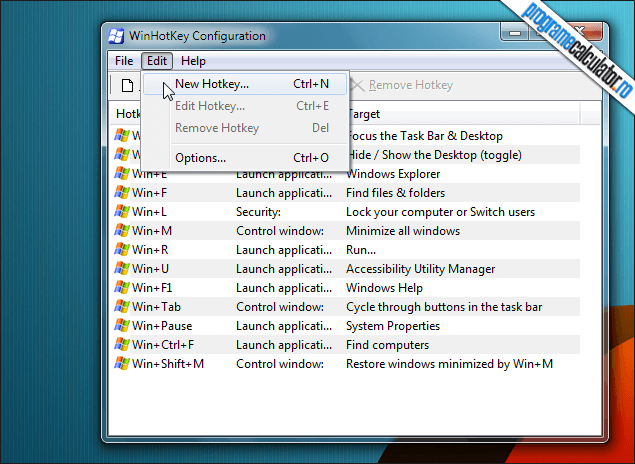Click the Minimize all windows target
Viewport: 635px width, 464px height.
403,231
